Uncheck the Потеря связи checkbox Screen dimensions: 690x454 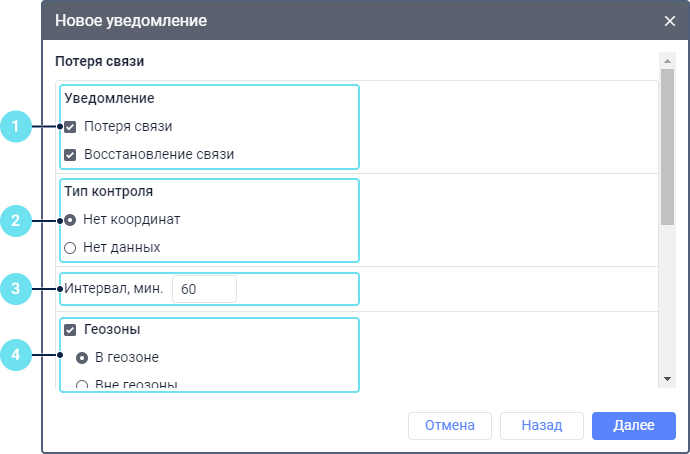tap(70, 127)
